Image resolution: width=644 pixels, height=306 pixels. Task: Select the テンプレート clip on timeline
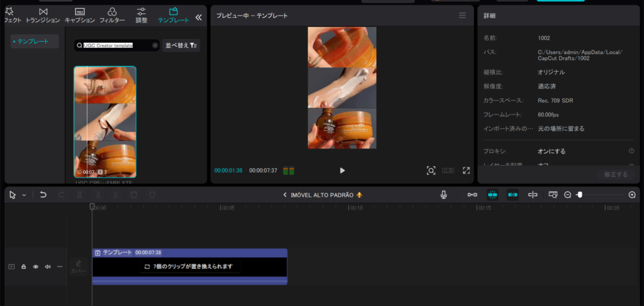point(190,266)
